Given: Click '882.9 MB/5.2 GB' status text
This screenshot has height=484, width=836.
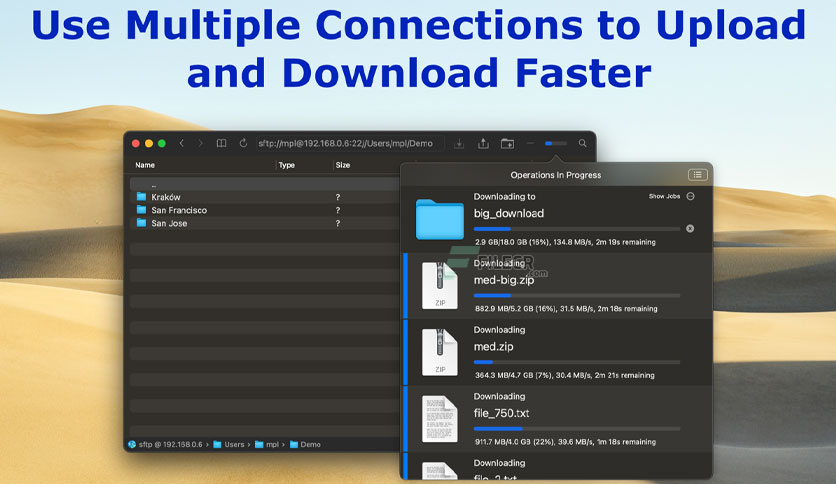Looking at the screenshot, I should pyautogui.click(x=566, y=309).
